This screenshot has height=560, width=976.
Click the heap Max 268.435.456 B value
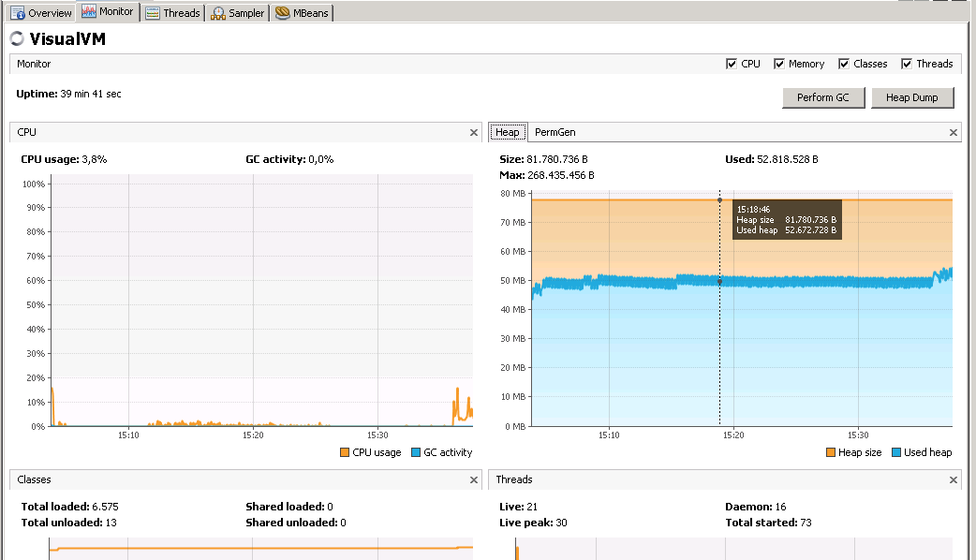point(561,175)
